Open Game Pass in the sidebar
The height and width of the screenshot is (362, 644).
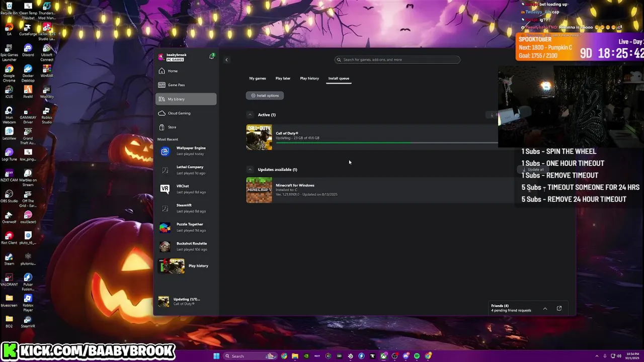tap(186, 85)
